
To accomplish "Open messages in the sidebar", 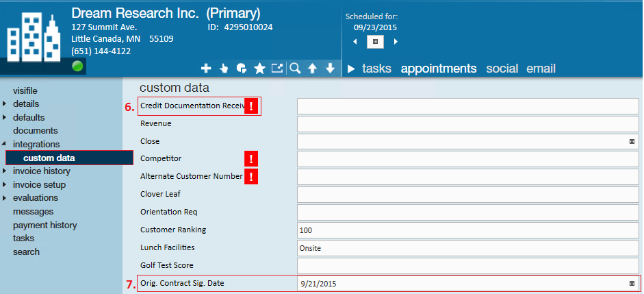I will click(x=34, y=212).
